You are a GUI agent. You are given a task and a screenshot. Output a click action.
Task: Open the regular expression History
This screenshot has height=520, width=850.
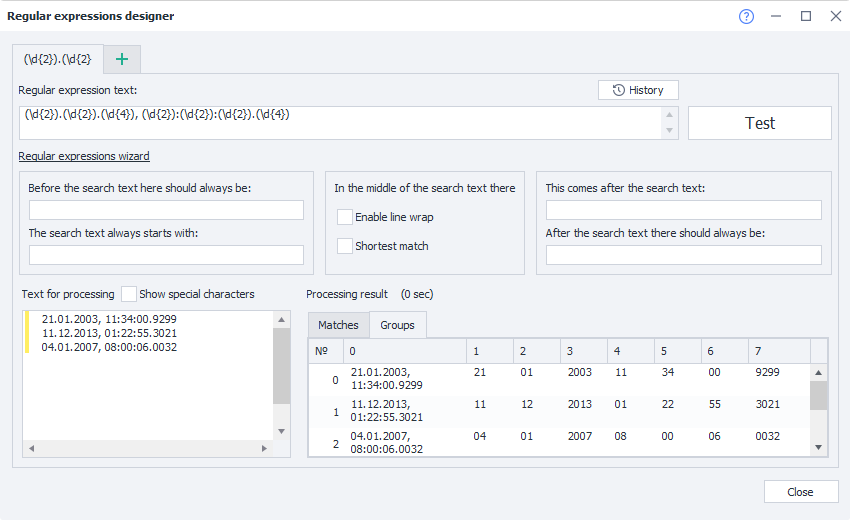coord(638,90)
